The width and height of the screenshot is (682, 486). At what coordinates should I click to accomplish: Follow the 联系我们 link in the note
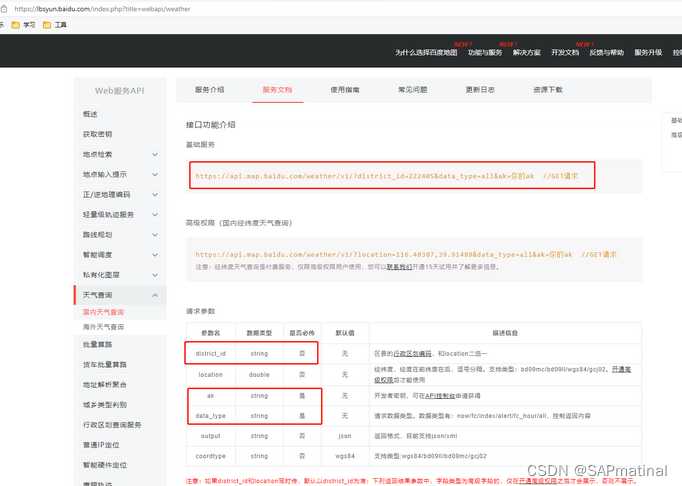tap(399, 267)
